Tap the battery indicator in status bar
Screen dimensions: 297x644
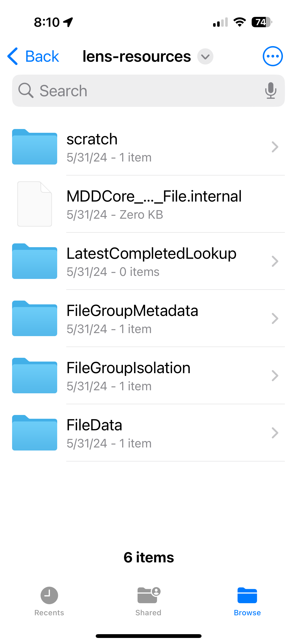[x=262, y=22]
